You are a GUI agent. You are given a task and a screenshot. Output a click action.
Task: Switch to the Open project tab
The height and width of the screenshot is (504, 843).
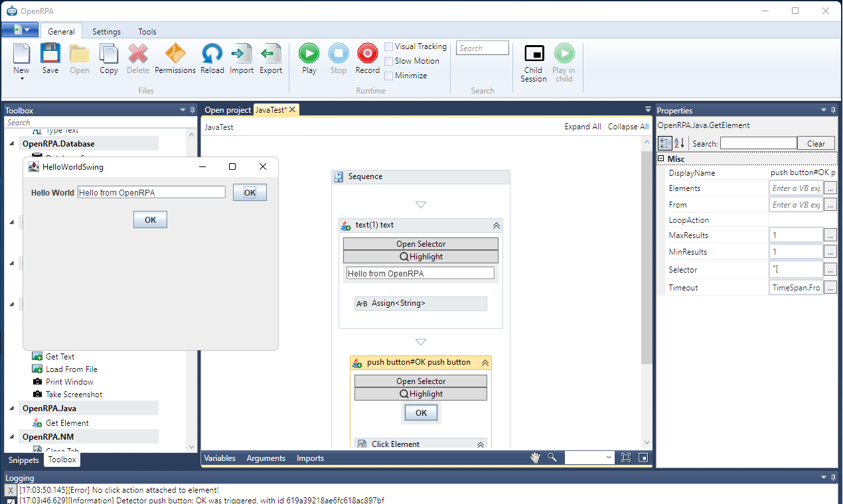click(228, 110)
